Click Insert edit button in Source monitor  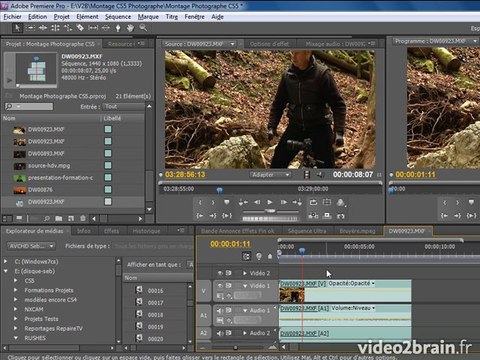click(x=313, y=216)
